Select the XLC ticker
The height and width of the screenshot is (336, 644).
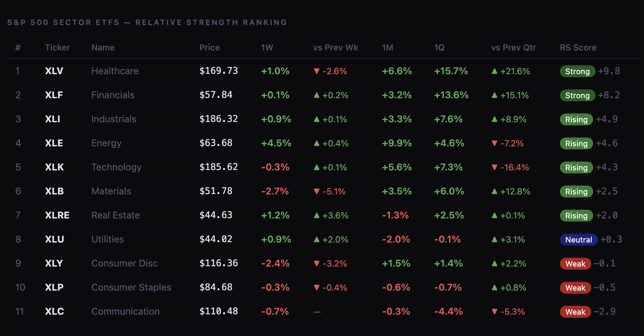tap(55, 312)
